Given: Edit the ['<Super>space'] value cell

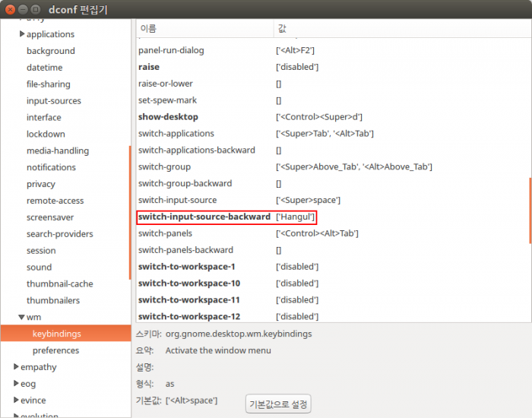Looking at the screenshot, I should click(308, 200).
